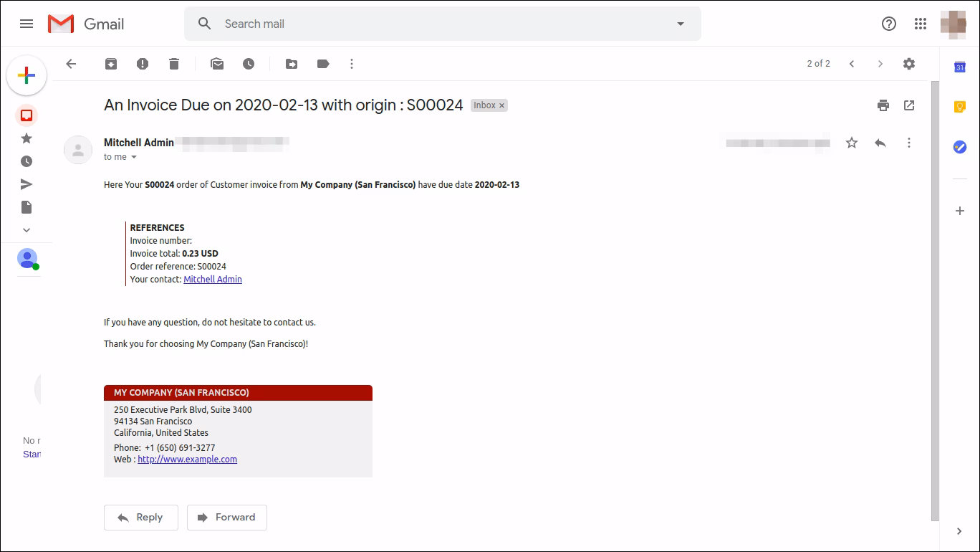980x552 pixels.
Task: Expand More labels in left sidebar
Action: pyautogui.click(x=27, y=230)
